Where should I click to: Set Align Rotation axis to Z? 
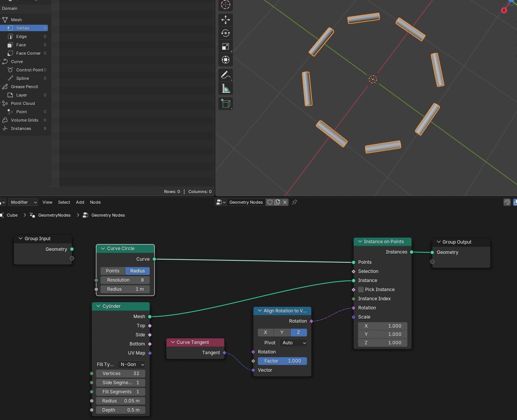pyautogui.click(x=299, y=333)
